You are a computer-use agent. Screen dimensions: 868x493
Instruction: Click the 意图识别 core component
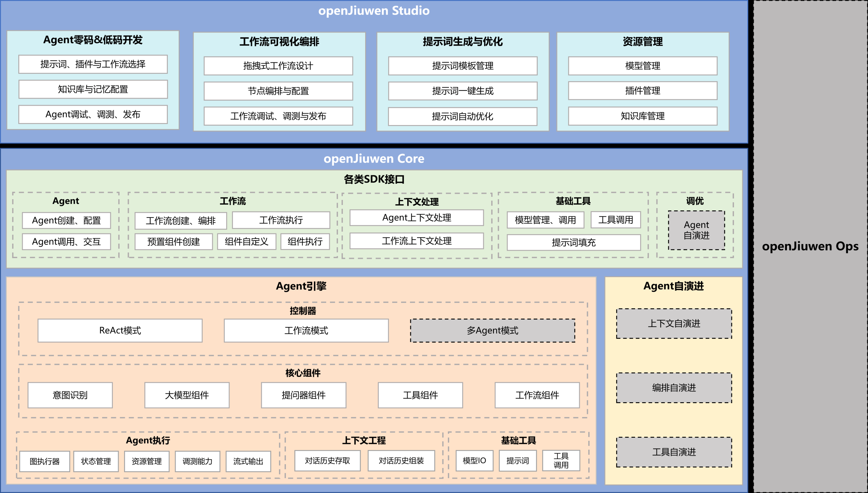[x=70, y=395]
